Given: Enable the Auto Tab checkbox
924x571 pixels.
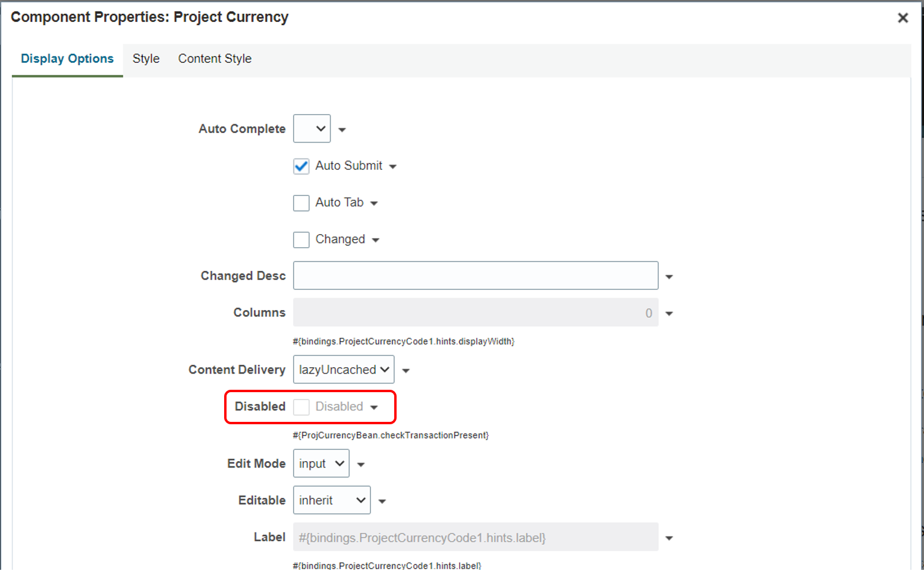Looking at the screenshot, I should click(x=301, y=203).
